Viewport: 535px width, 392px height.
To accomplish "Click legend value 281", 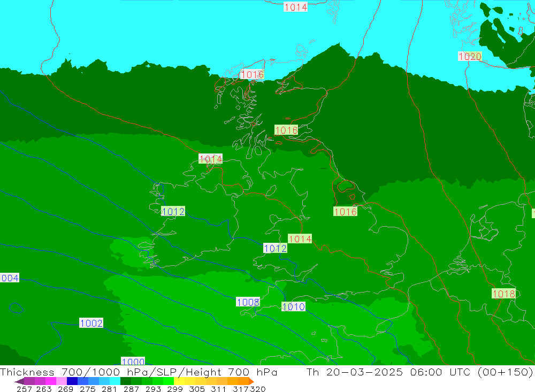I will [x=109, y=389].
